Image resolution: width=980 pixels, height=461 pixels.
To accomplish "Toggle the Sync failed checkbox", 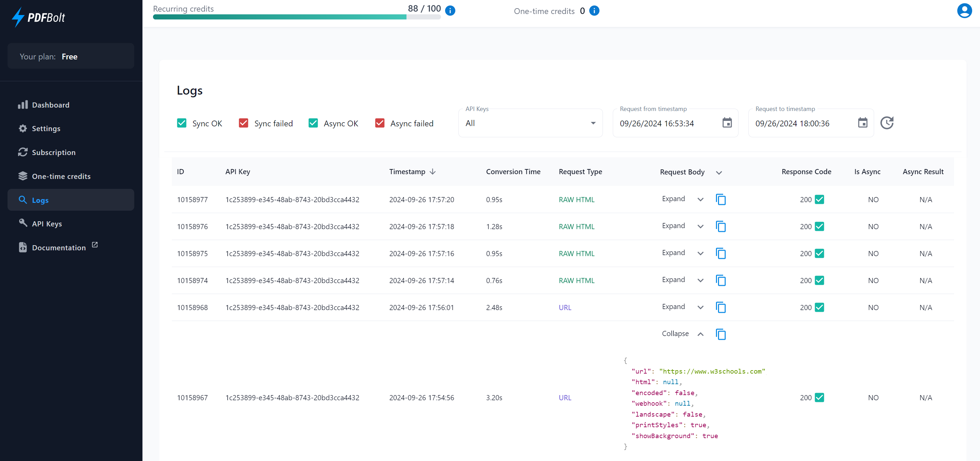I will (244, 123).
